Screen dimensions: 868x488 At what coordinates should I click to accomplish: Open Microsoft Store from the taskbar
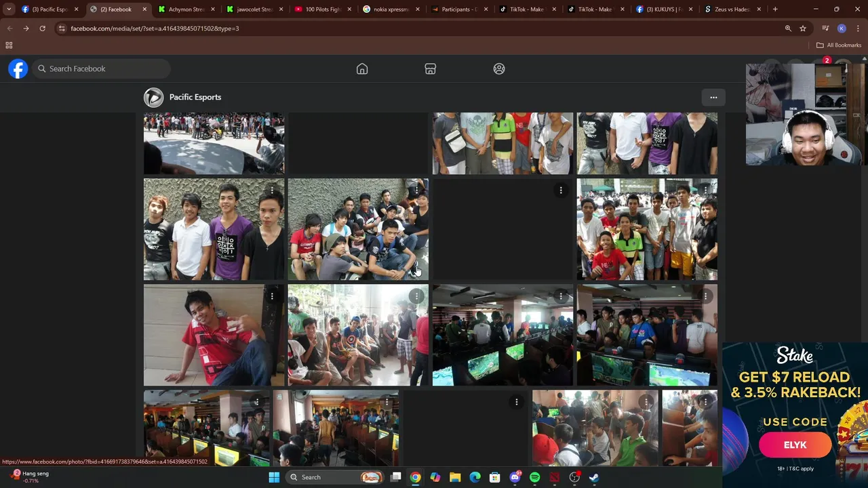click(x=495, y=477)
